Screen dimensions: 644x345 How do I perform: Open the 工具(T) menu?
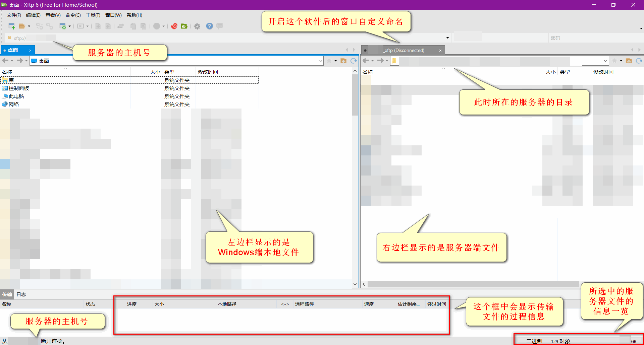93,15
